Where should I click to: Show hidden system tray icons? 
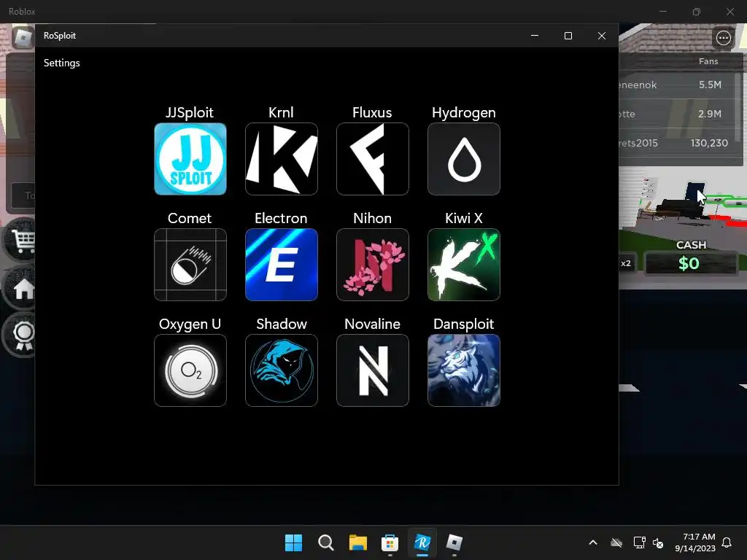[593, 542]
